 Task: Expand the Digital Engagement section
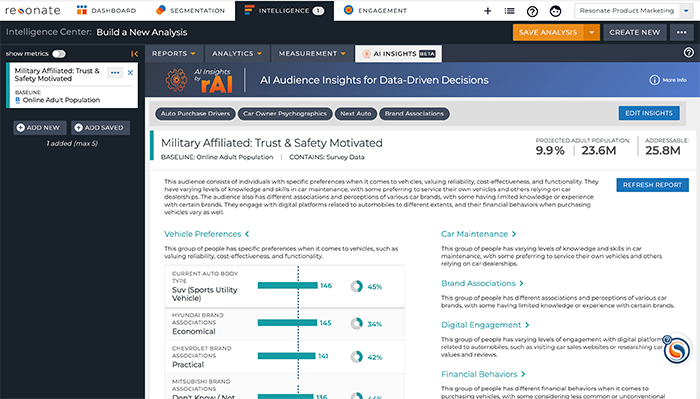(x=485, y=325)
